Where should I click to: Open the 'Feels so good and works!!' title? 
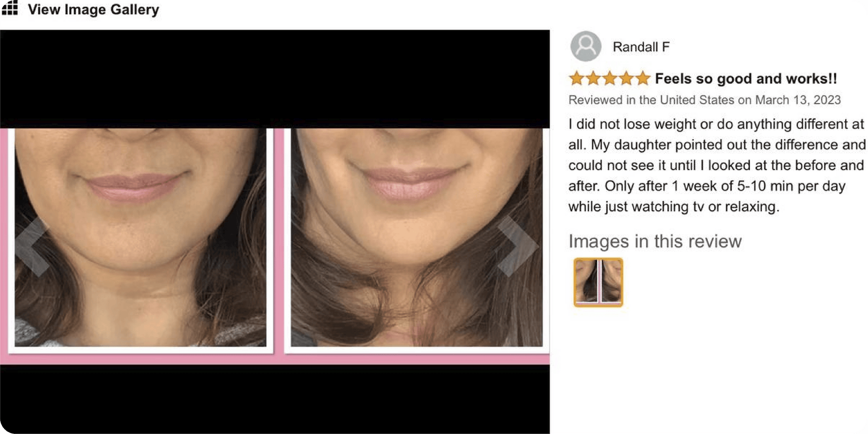pyautogui.click(x=746, y=79)
